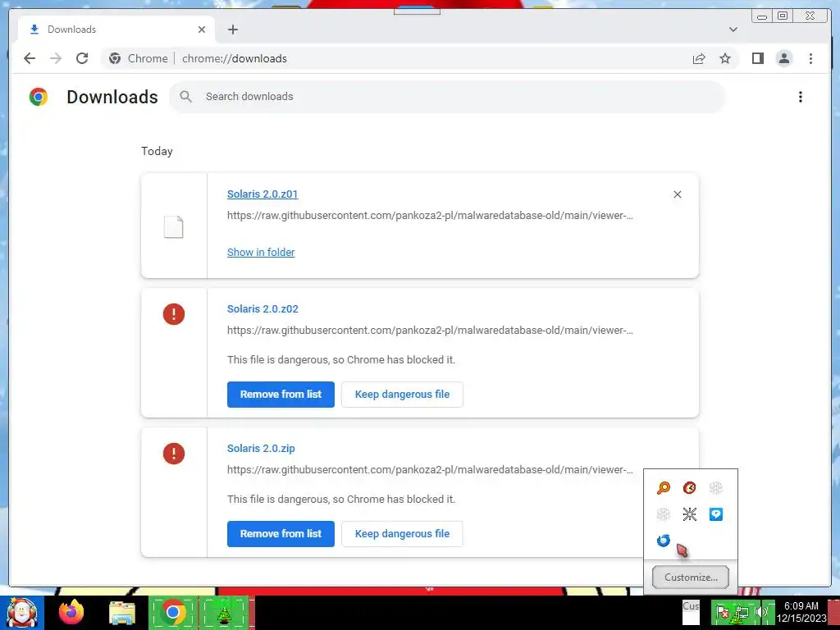The height and width of the screenshot is (630, 840).
Task: Click the taskbar clock showing 6:09 AM
Action: pos(801,612)
